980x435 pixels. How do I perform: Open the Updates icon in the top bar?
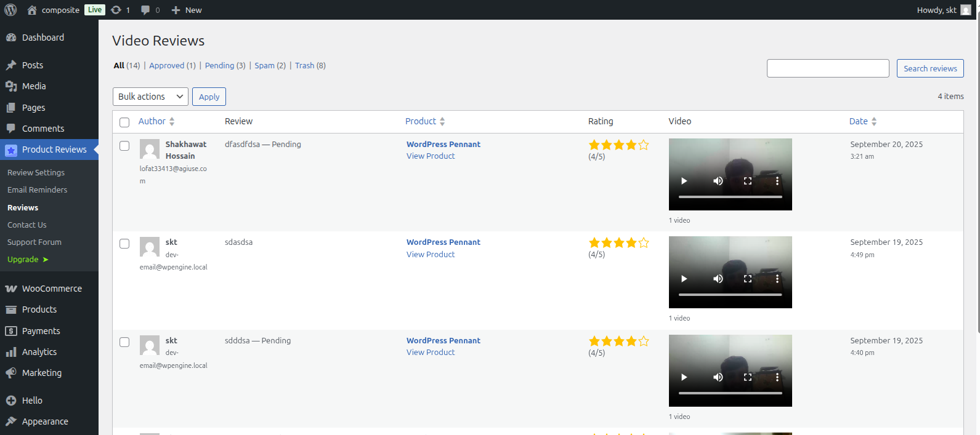[116, 10]
